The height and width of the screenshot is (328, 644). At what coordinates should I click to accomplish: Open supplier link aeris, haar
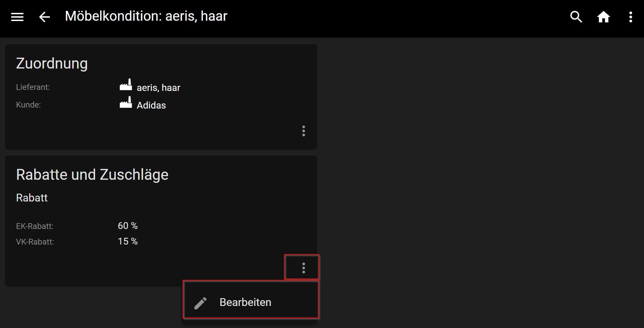pos(158,88)
